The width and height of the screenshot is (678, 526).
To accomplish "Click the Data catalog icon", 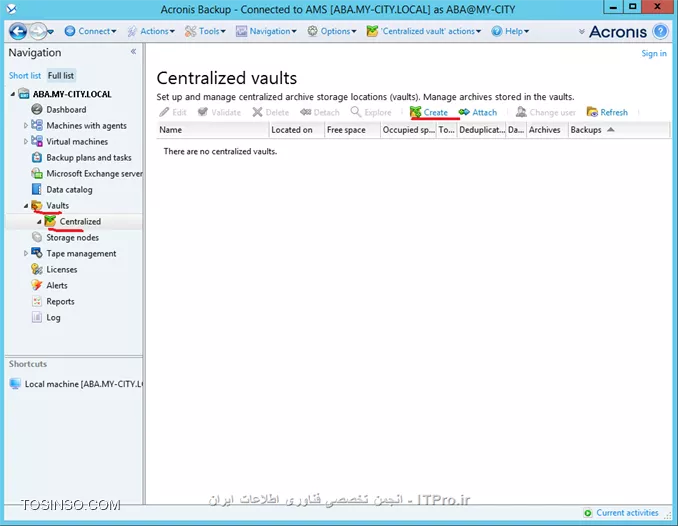I will (x=37, y=189).
